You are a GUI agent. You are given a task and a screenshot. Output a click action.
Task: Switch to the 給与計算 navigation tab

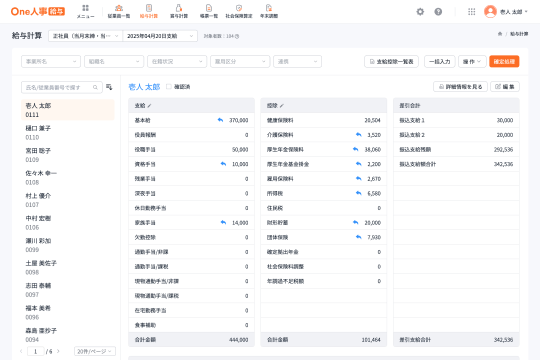coord(149,11)
